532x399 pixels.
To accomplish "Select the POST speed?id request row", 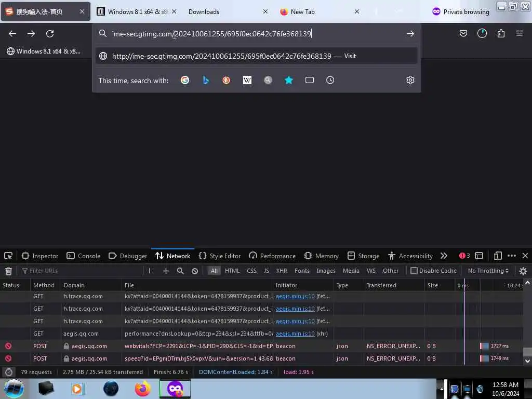I will (x=261, y=358).
